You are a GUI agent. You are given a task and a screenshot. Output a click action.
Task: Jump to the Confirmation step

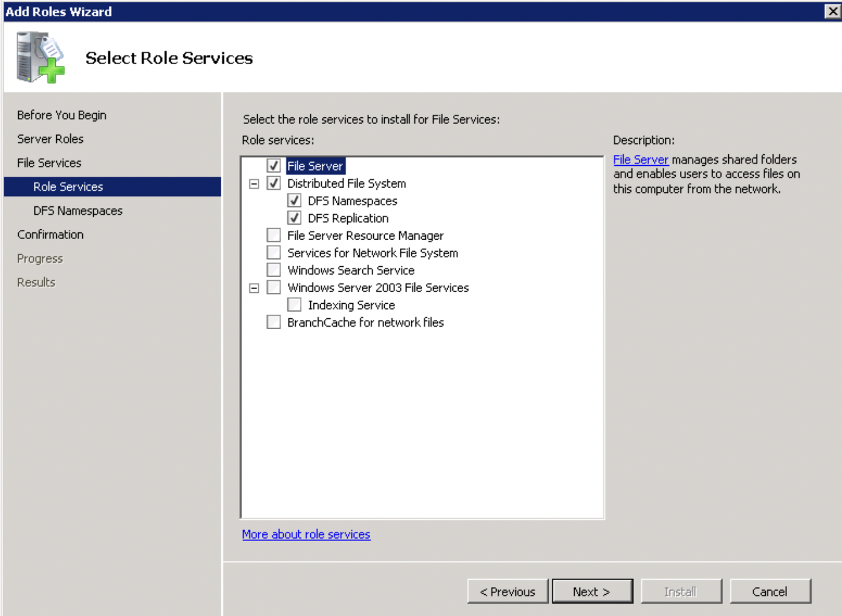click(x=50, y=234)
